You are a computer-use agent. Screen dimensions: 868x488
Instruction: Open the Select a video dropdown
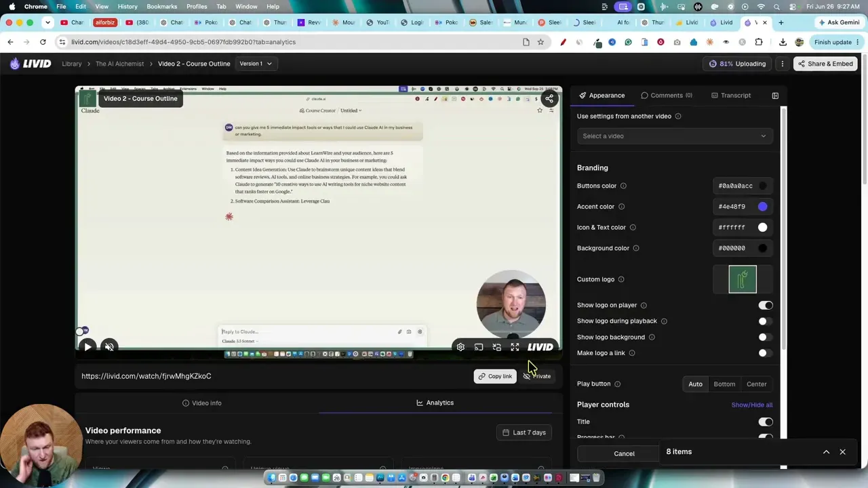[675, 136]
